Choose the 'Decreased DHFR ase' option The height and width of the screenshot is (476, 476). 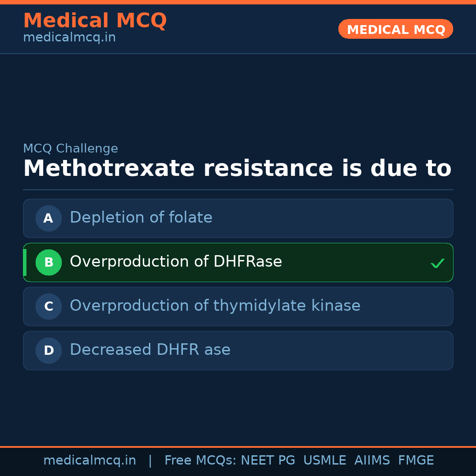(150, 350)
